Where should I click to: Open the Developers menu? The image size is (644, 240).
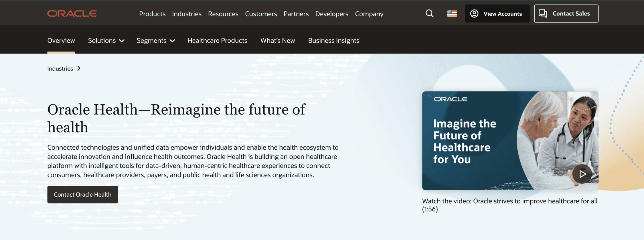pyautogui.click(x=332, y=14)
